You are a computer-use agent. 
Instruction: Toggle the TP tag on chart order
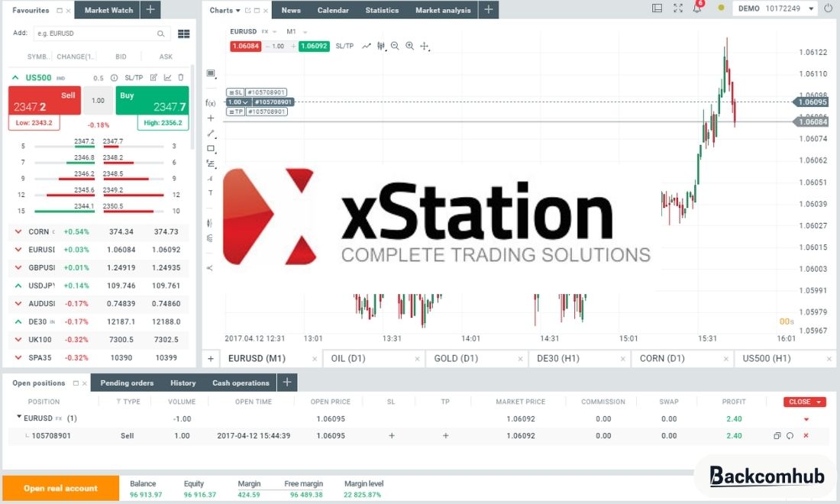point(235,112)
